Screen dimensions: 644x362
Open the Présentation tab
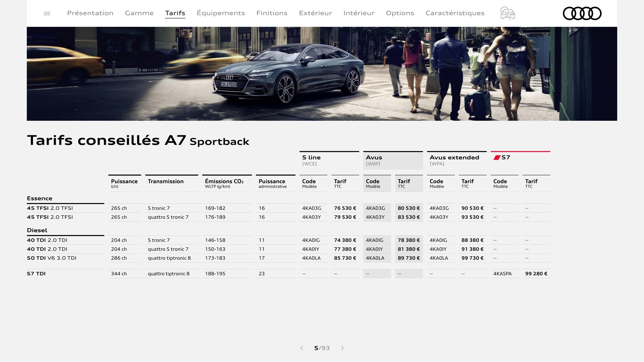pos(90,13)
